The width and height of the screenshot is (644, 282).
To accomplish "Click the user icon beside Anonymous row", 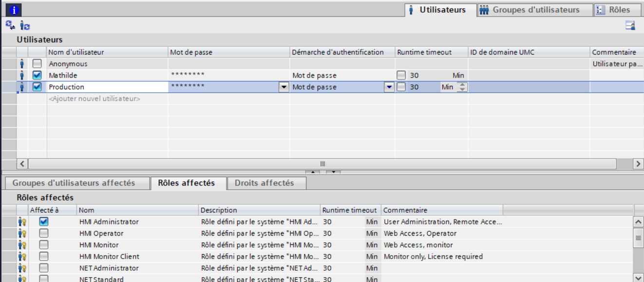I will coord(22,64).
